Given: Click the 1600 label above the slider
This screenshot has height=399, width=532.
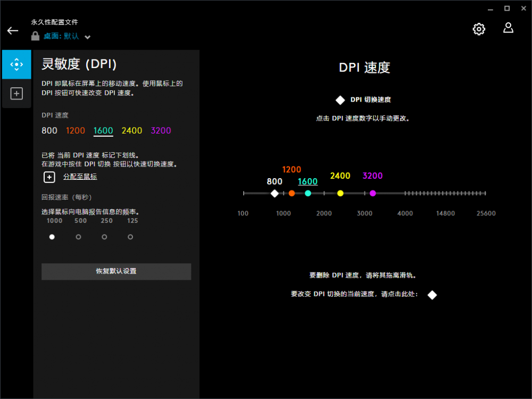Looking at the screenshot, I should click(x=307, y=181).
